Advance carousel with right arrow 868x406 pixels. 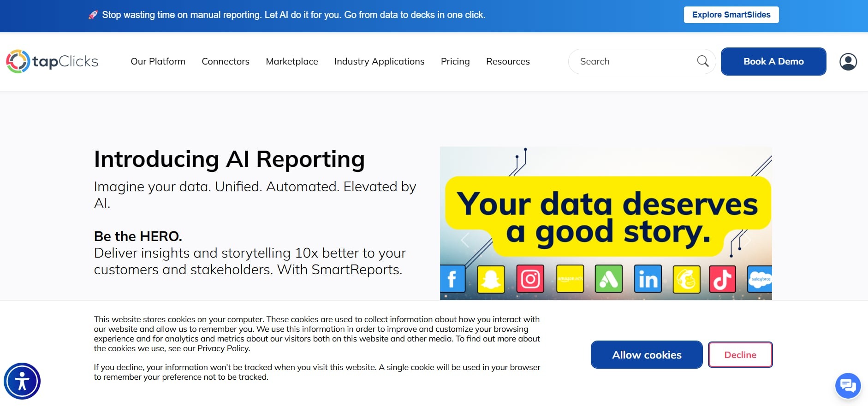[747, 240]
